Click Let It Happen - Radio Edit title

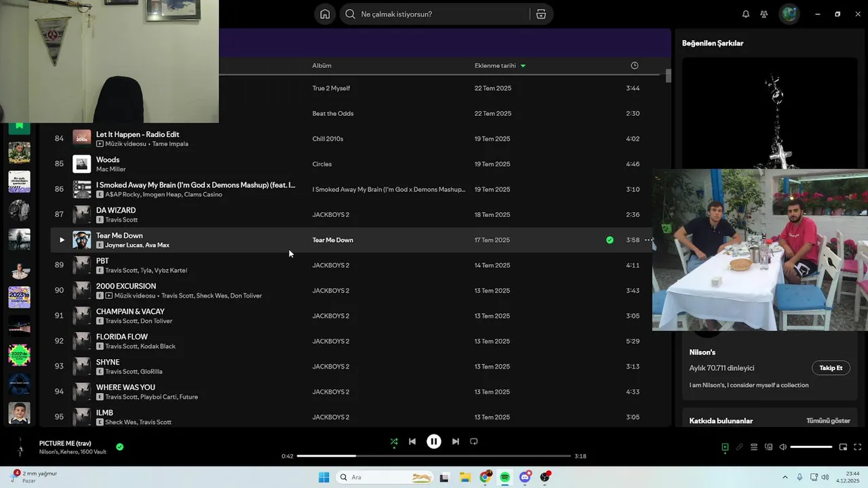[x=138, y=134]
